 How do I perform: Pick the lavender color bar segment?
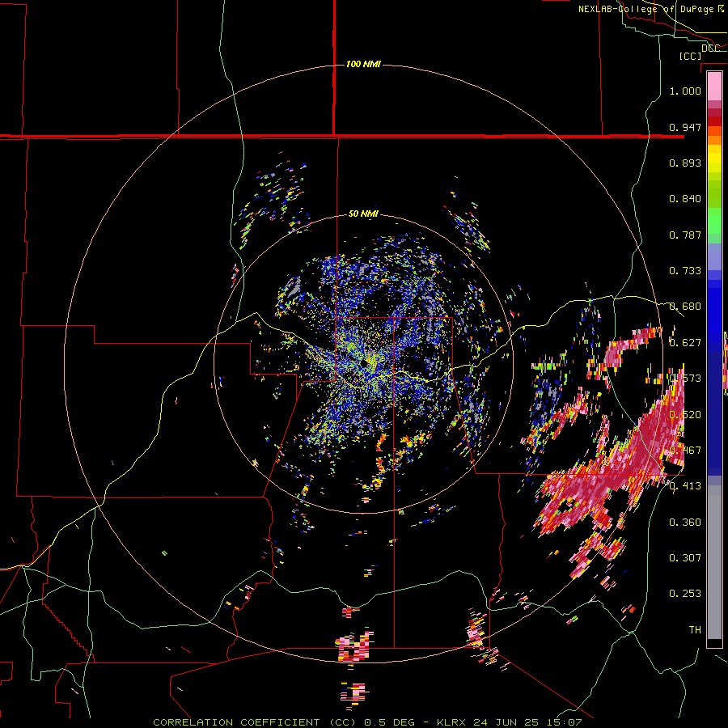(x=714, y=258)
